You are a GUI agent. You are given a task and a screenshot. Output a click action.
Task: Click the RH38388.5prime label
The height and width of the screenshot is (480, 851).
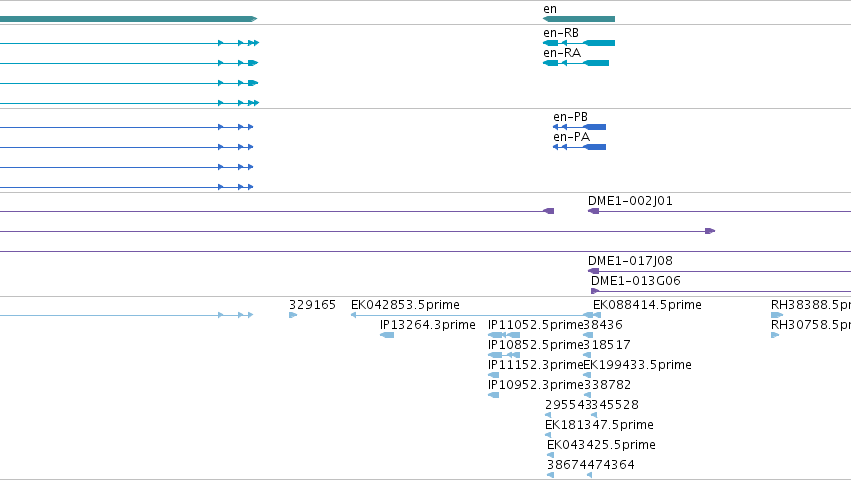pyautogui.click(x=811, y=305)
